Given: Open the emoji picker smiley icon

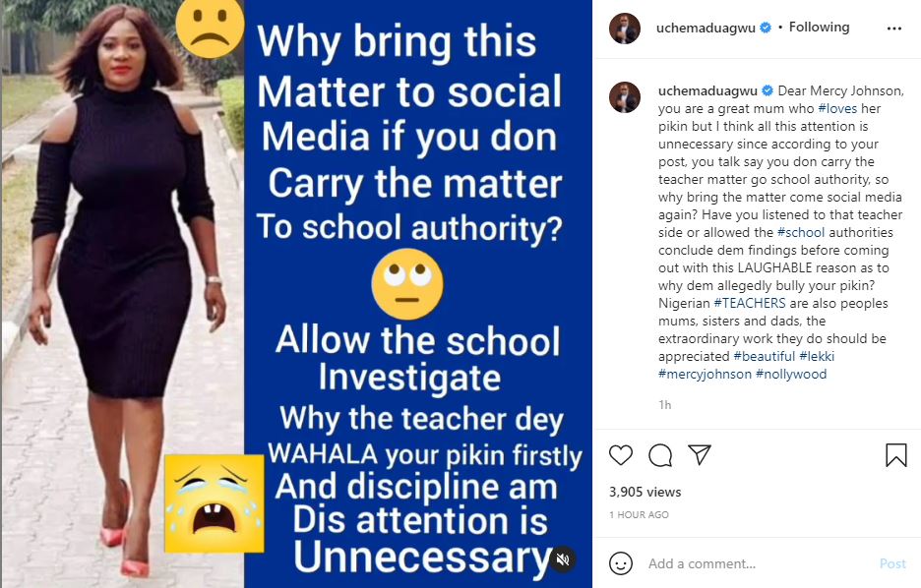Looking at the screenshot, I should (x=620, y=563).
